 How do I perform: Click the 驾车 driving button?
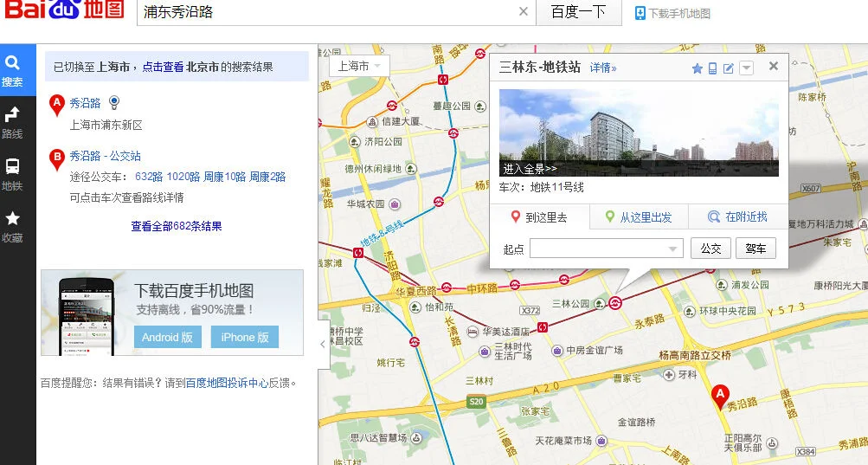point(755,249)
